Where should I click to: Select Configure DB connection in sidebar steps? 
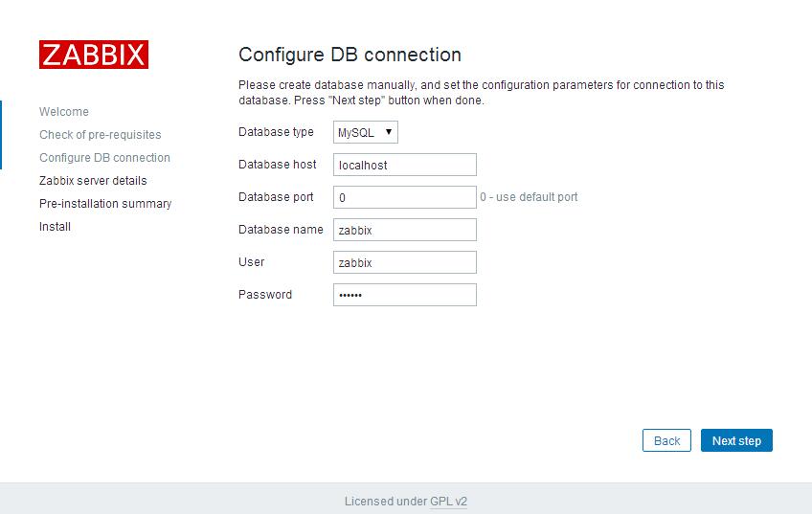coord(104,158)
